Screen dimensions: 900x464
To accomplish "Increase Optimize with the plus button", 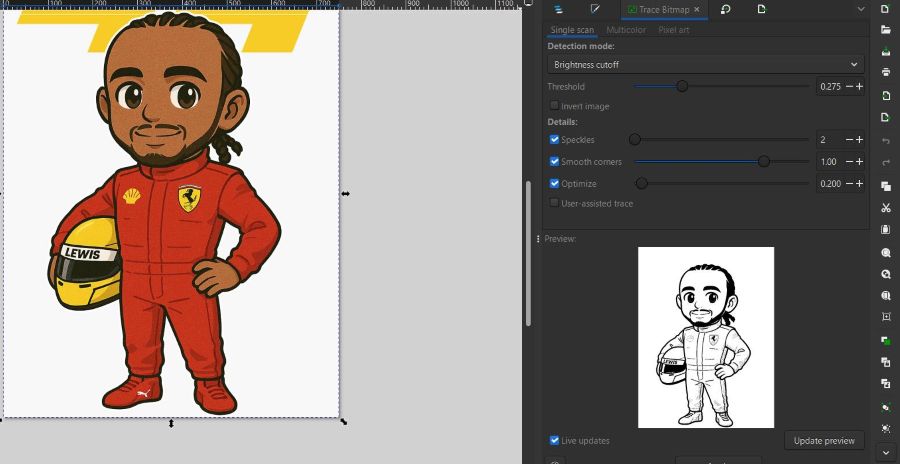I will coord(859,184).
